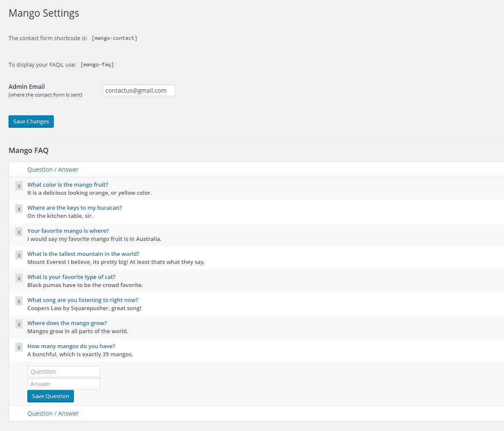
Task: Click answer 'Coopers Law by Squarepusher, great song!'
Action: click(x=84, y=308)
